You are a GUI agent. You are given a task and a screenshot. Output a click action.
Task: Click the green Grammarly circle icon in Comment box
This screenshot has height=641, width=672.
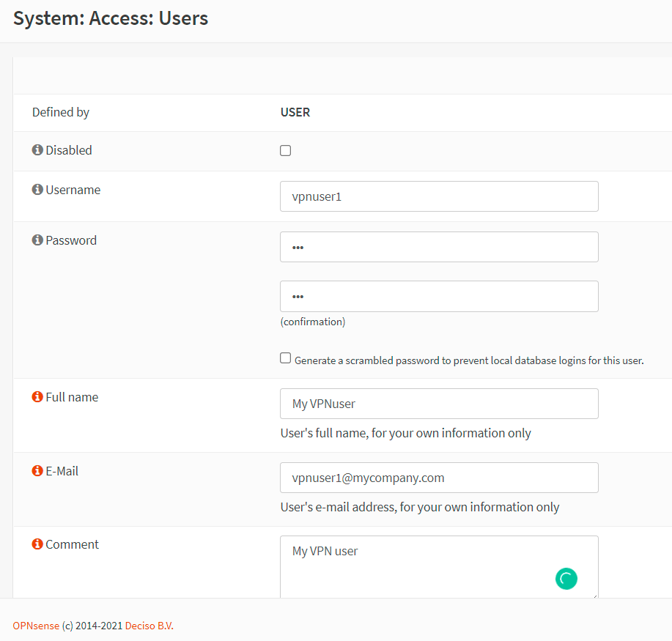coord(566,579)
